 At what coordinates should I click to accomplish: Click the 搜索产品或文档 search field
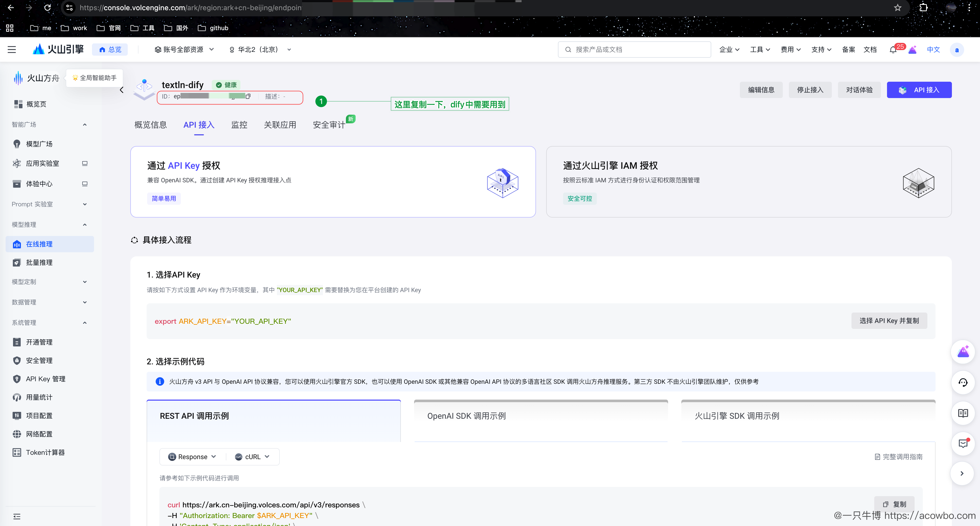coord(634,50)
